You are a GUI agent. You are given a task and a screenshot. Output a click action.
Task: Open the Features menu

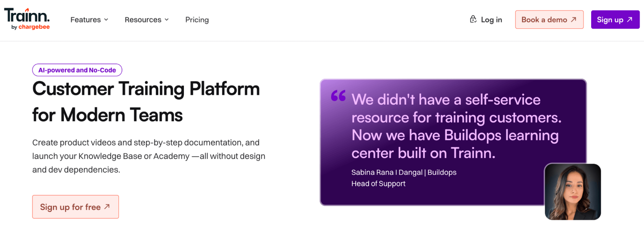89,20
